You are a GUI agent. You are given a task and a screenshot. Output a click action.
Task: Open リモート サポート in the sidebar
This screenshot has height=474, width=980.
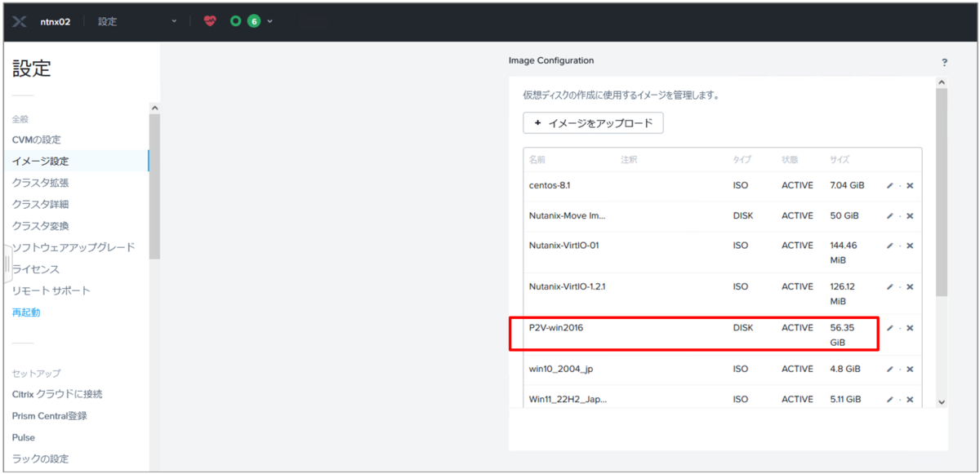(x=51, y=290)
